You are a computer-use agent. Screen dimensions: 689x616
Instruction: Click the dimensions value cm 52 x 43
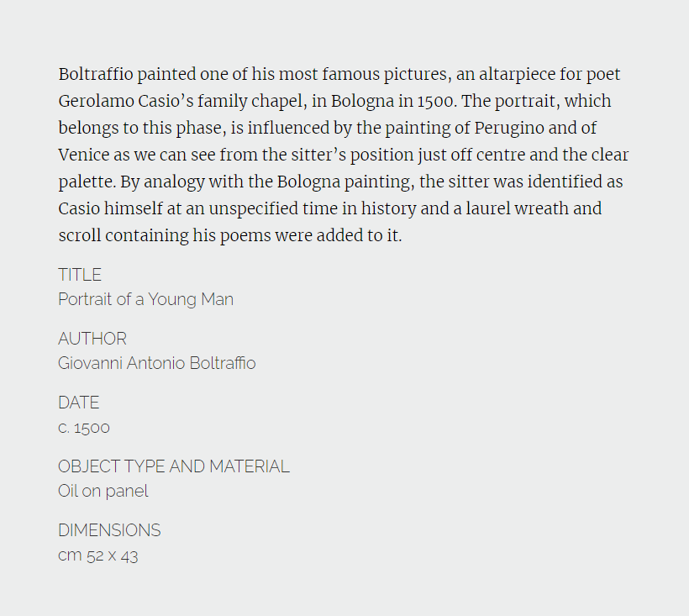(x=98, y=555)
